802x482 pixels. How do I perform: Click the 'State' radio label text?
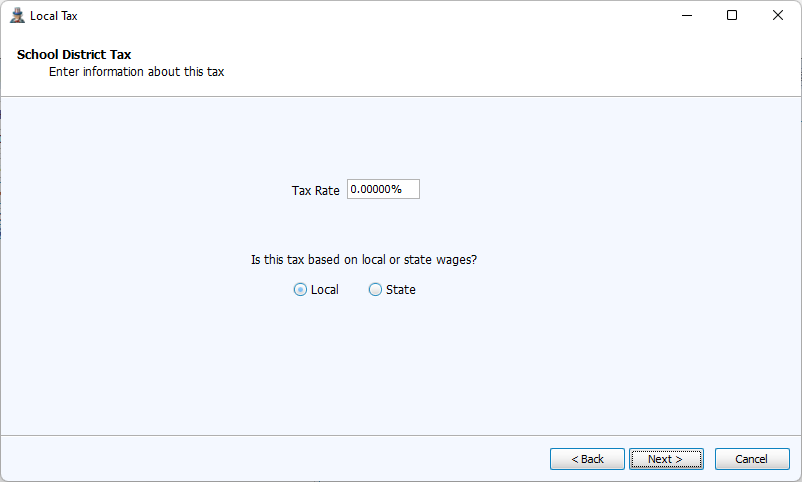click(x=400, y=290)
